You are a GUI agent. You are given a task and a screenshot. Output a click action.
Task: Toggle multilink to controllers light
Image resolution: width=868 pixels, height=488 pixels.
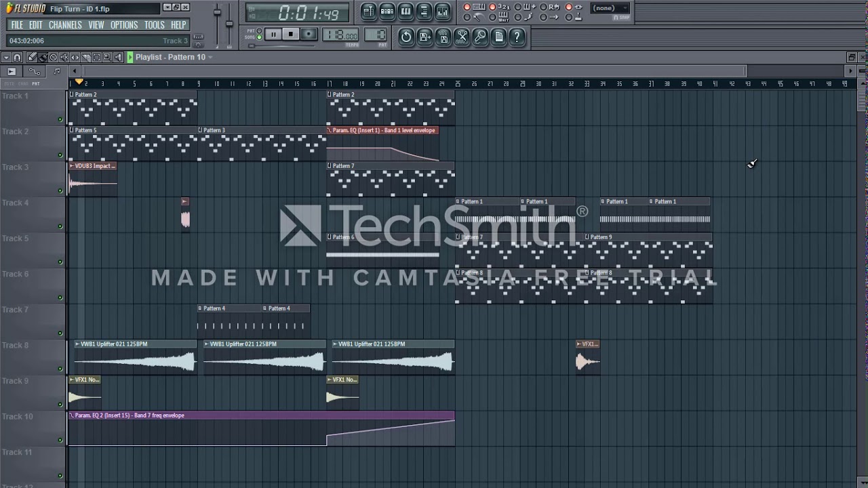(568, 17)
